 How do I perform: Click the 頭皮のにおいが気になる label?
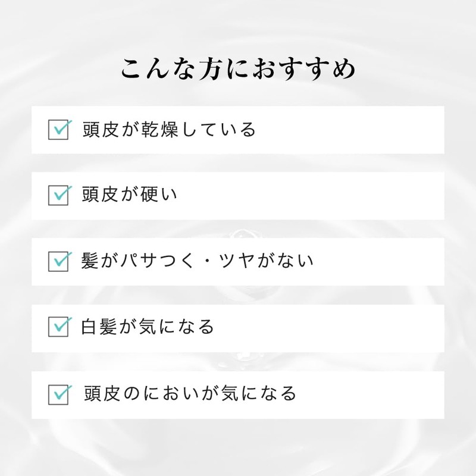tap(190, 393)
